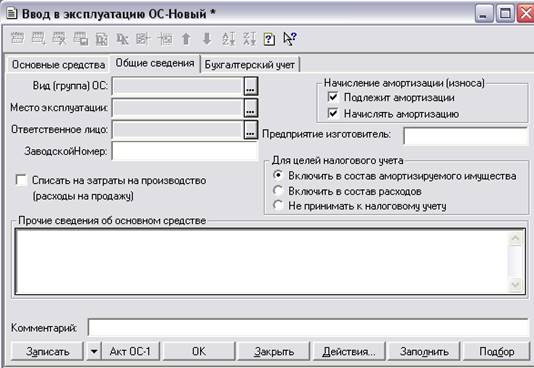The width and height of the screenshot is (534, 368).
Task: Enable Списать на затраты на производство
Action: pos(21,180)
